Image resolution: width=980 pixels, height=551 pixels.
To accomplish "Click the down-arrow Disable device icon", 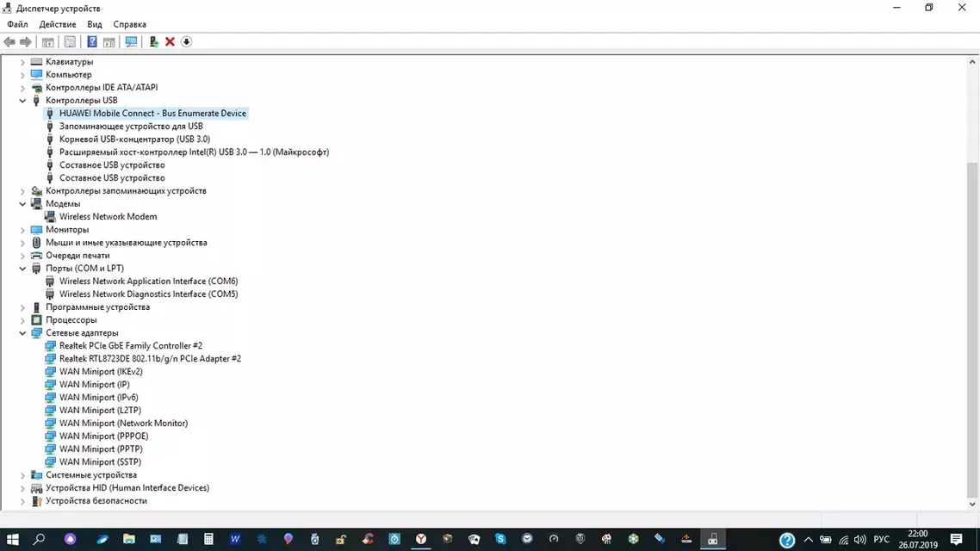I will (x=186, y=42).
